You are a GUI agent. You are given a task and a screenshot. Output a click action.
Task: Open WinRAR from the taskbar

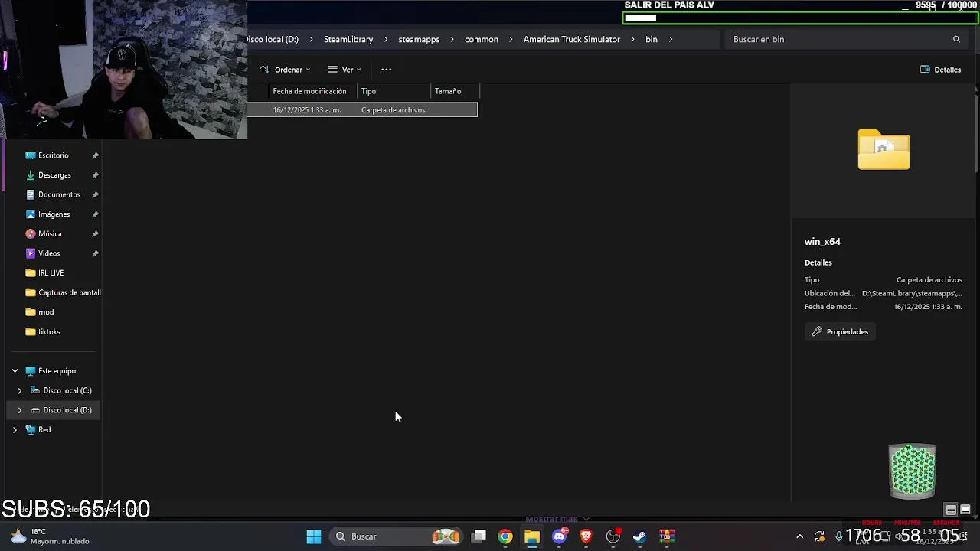[x=667, y=536]
